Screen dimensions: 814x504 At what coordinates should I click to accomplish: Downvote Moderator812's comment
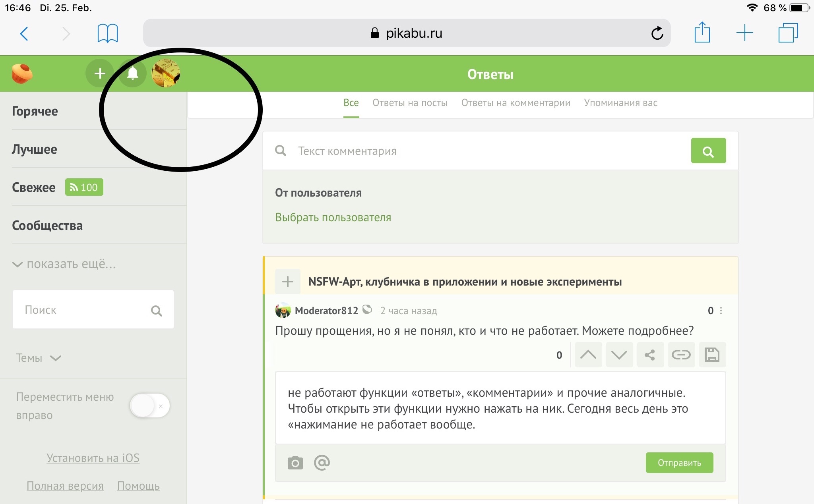pos(619,355)
